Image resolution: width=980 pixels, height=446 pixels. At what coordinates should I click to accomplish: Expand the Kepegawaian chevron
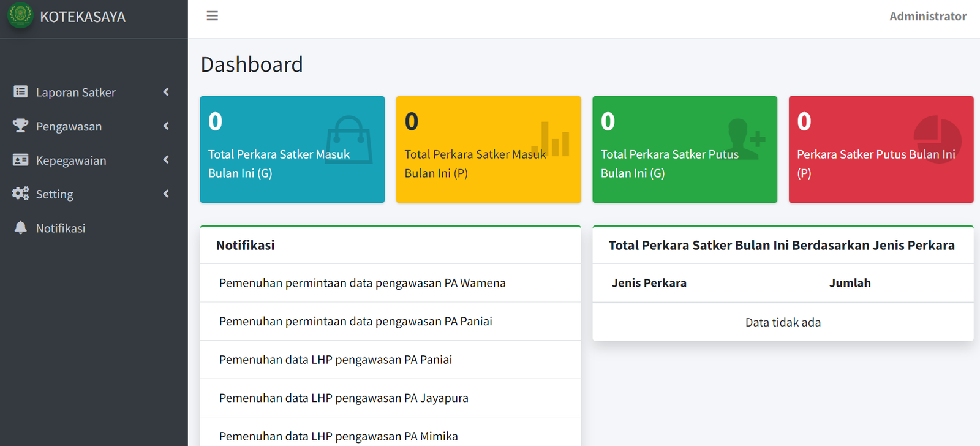pos(166,160)
